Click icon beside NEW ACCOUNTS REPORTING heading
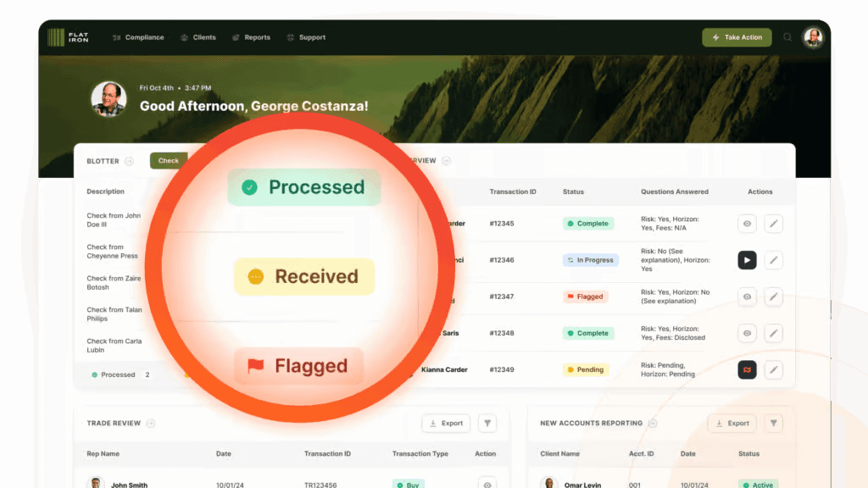868x488 pixels. click(x=653, y=424)
